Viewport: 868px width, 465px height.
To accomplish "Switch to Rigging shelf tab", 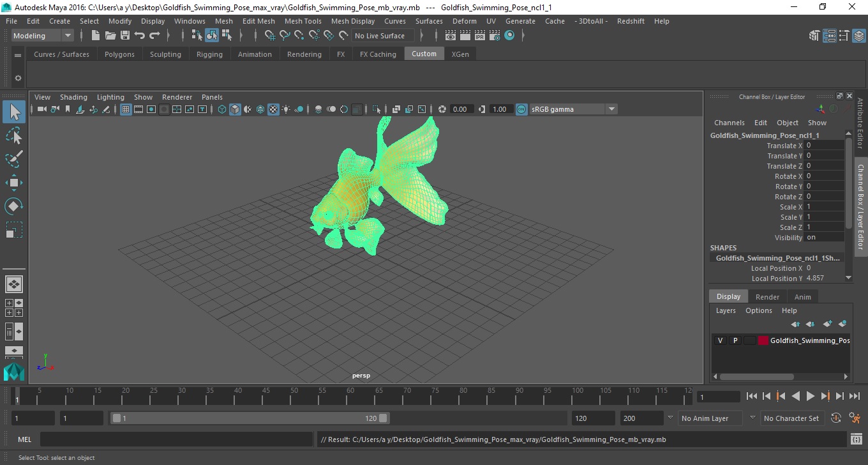I will click(x=209, y=54).
